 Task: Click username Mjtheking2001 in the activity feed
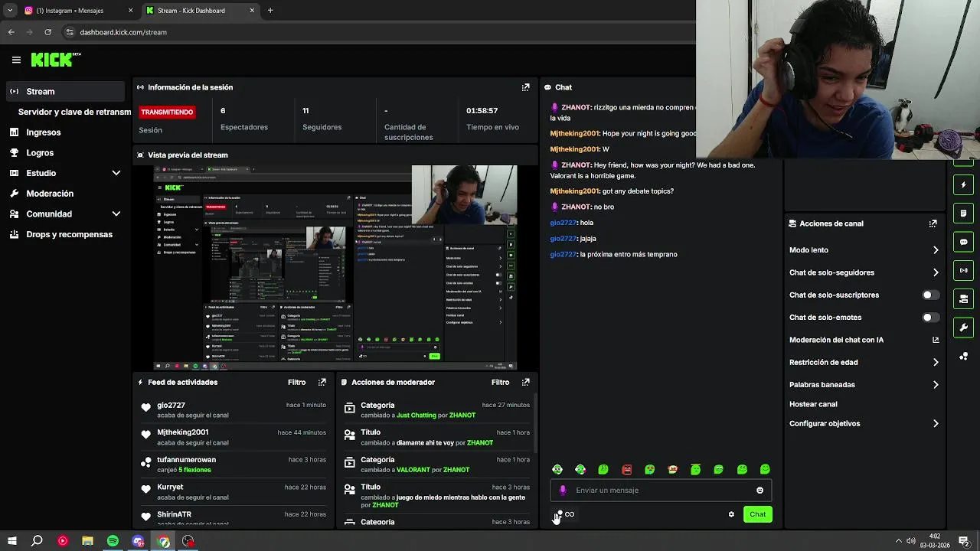(x=183, y=432)
